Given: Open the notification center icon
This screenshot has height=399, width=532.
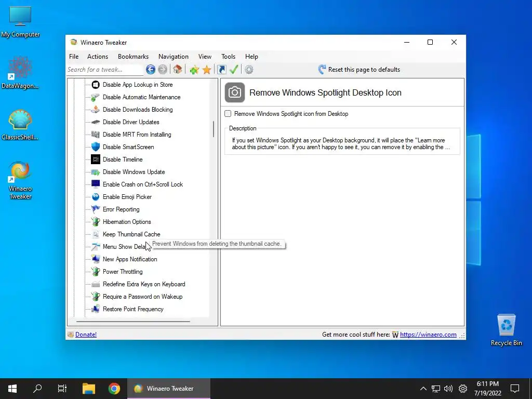Looking at the screenshot, I should 515,389.
